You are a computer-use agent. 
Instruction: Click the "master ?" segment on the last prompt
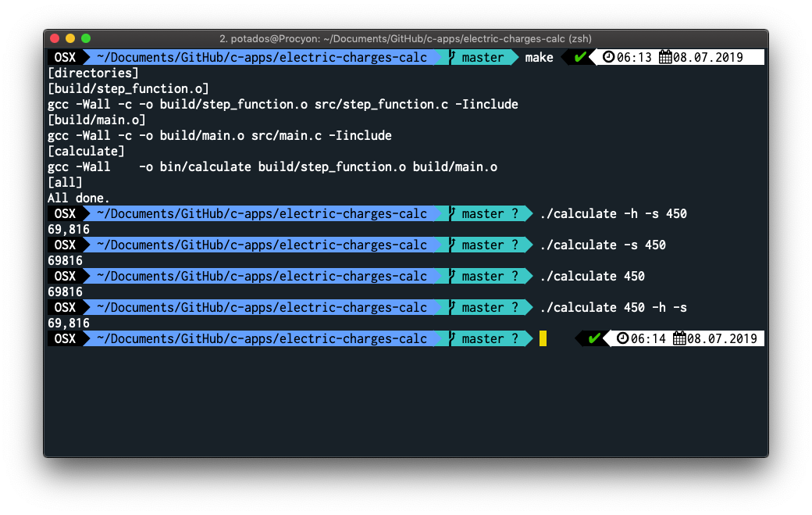[x=490, y=339]
